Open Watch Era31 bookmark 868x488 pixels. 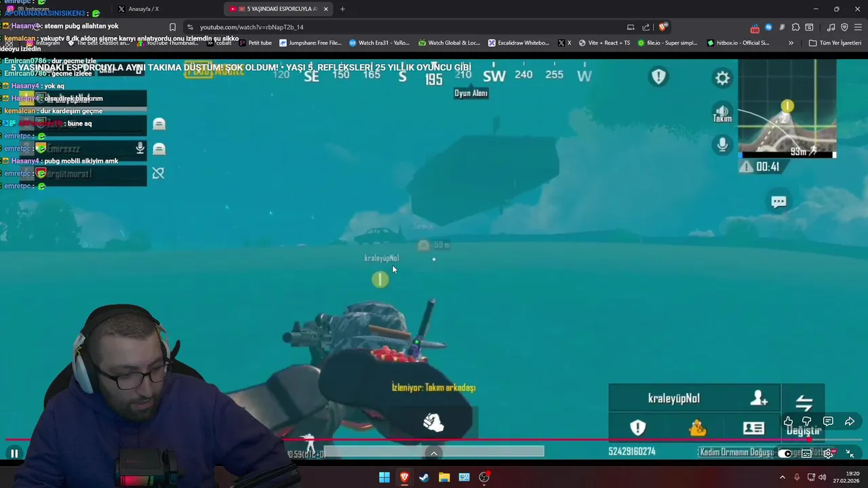380,43
